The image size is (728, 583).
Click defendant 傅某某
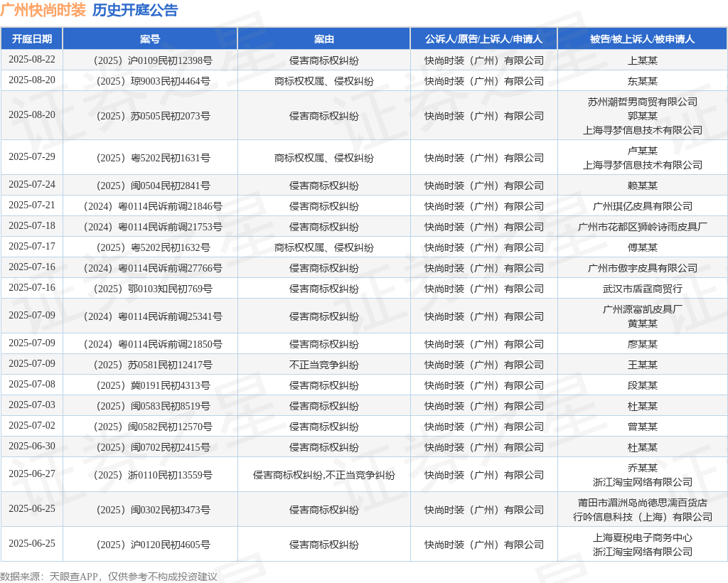point(643,247)
